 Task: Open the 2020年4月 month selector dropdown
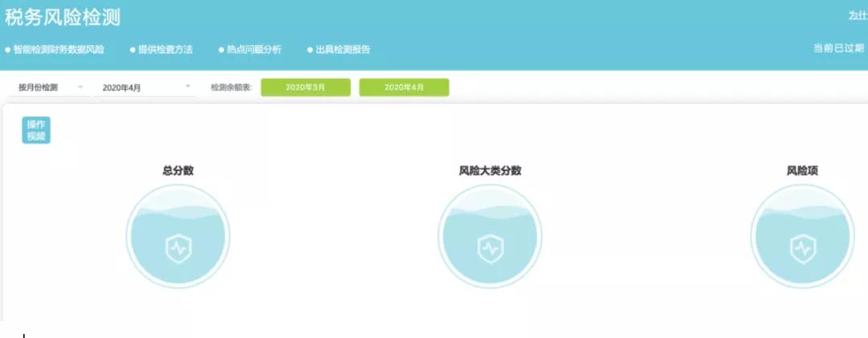pyautogui.click(x=145, y=88)
